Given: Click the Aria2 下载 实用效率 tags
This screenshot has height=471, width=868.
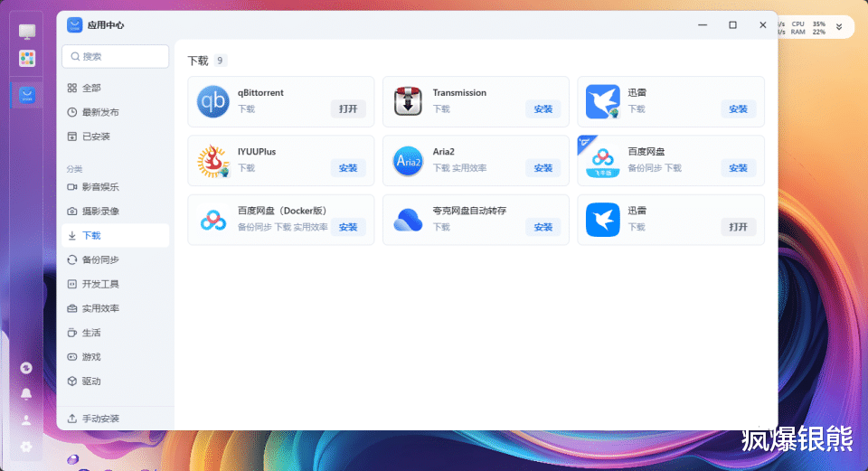Looking at the screenshot, I should (x=459, y=168).
